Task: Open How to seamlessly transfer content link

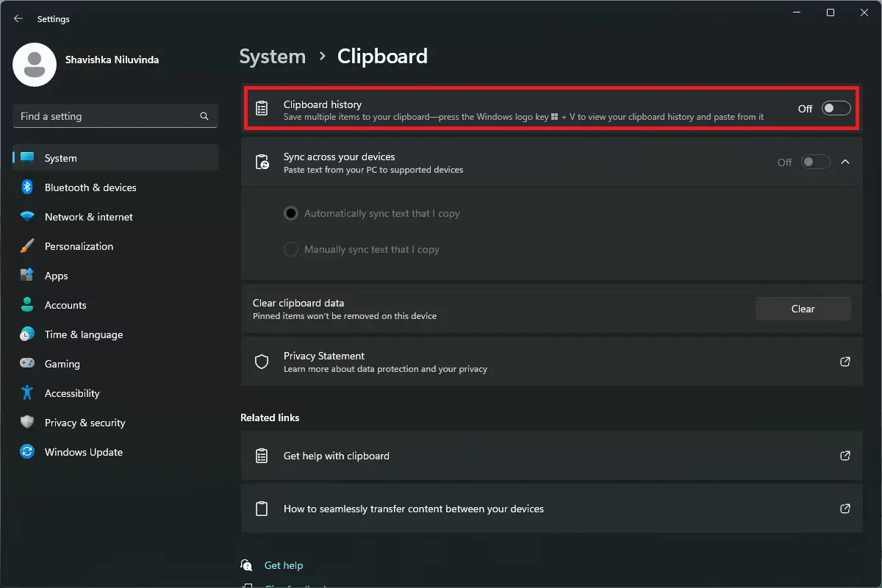Action: 551,509
